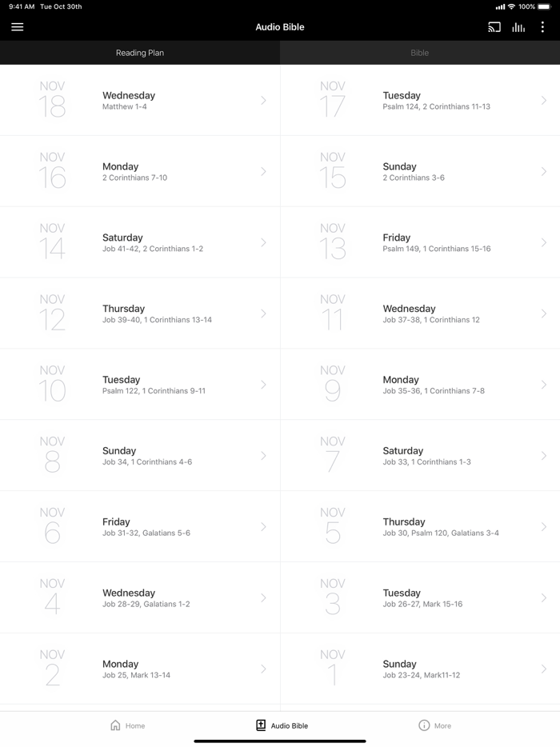This screenshot has height=747, width=560.
Task: Expand the Nov 18 Wednesday chevron
Action: point(263,101)
